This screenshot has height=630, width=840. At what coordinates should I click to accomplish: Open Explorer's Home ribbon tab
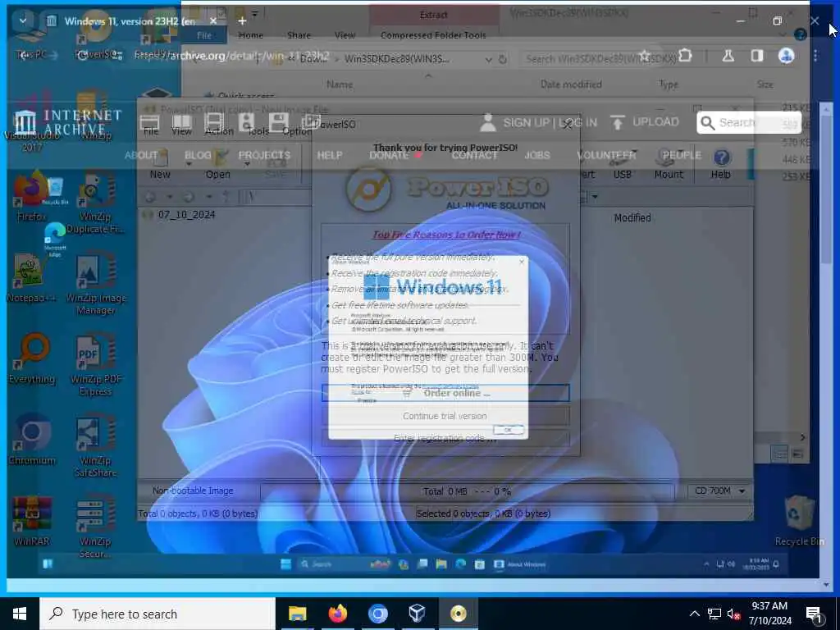point(251,35)
